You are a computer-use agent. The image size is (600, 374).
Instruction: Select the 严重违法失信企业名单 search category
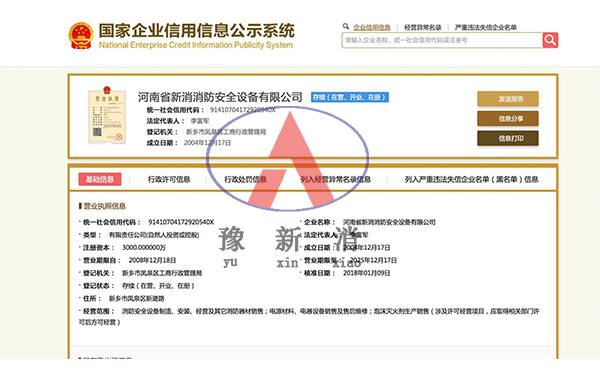[x=486, y=27]
